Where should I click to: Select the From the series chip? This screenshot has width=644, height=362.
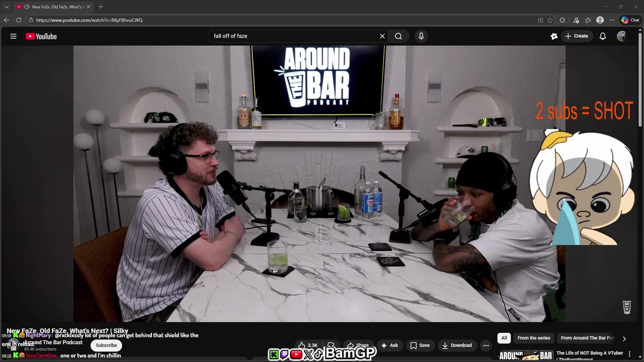534,338
